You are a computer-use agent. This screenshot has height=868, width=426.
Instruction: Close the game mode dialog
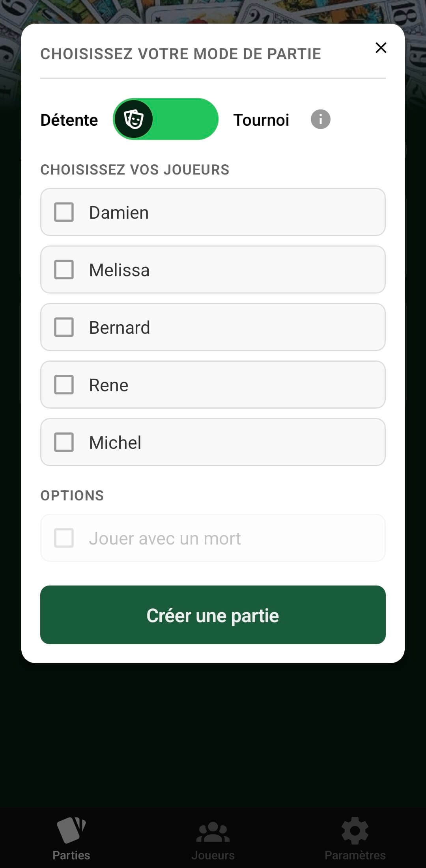click(x=381, y=48)
